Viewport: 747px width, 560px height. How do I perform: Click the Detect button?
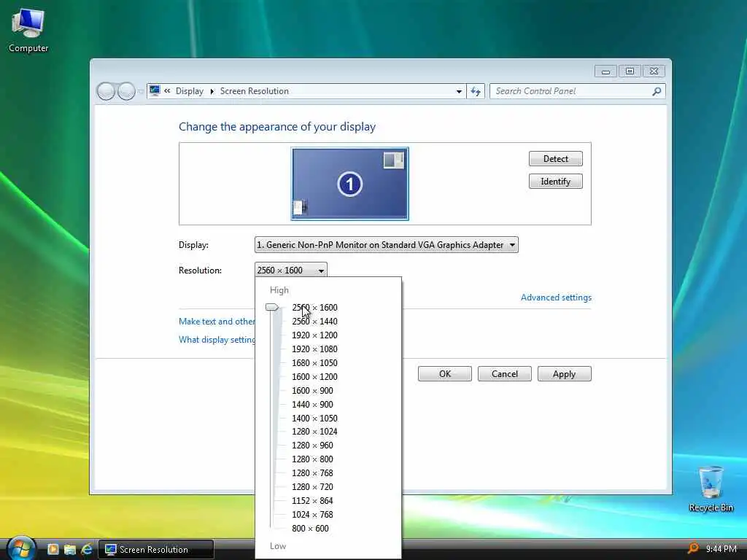tap(555, 158)
